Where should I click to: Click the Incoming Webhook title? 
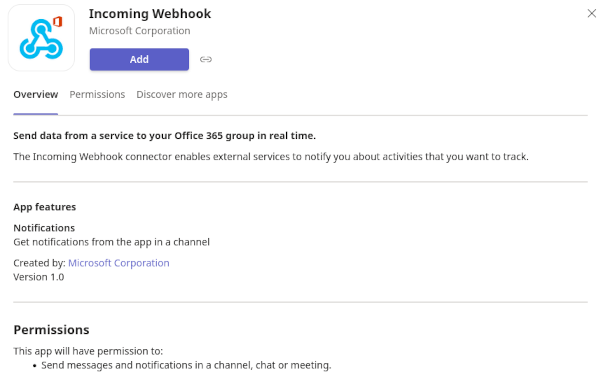point(150,14)
